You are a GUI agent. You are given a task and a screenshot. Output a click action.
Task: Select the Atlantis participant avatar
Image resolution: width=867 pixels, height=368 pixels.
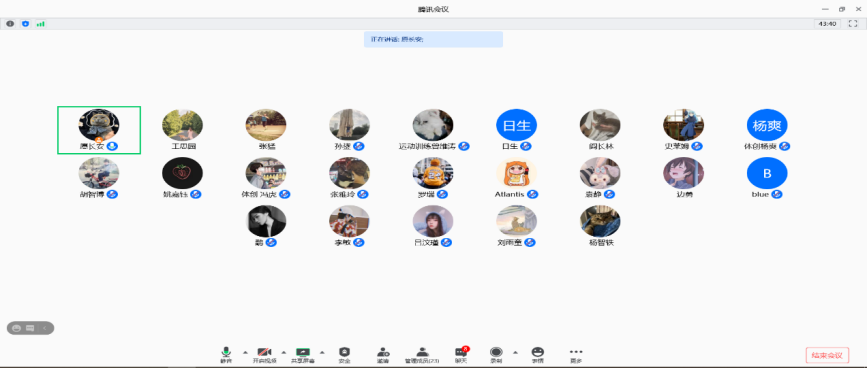pyautogui.click(x=516, y=174)
